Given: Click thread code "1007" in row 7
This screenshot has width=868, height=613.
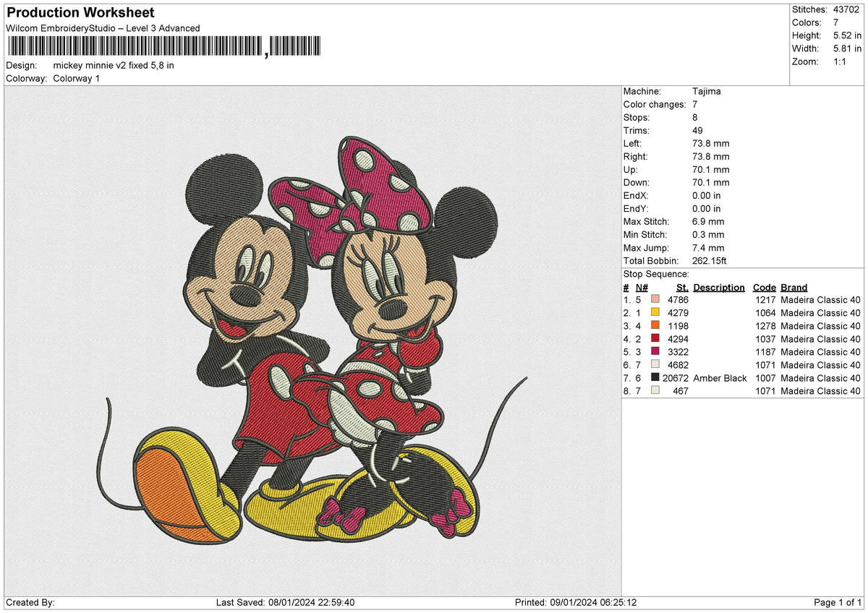Looking at the screenshot, I should tap(765, 378).
